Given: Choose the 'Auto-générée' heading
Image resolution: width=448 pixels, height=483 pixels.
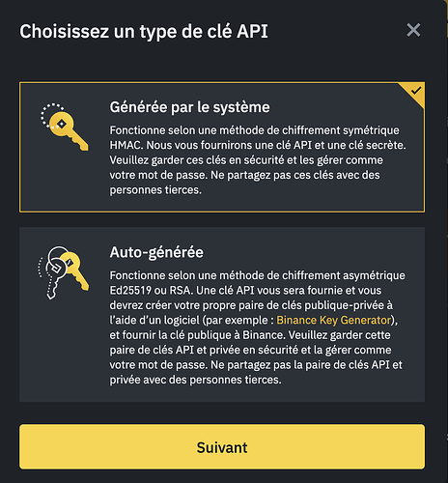Looking at the screenshot, I should coord(156,252).
